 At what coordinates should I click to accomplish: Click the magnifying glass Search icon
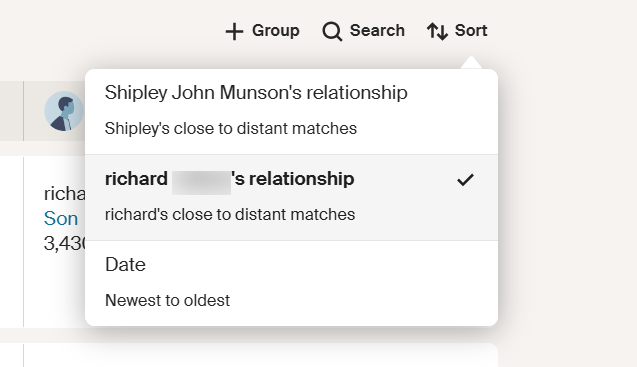coord(332,31)
